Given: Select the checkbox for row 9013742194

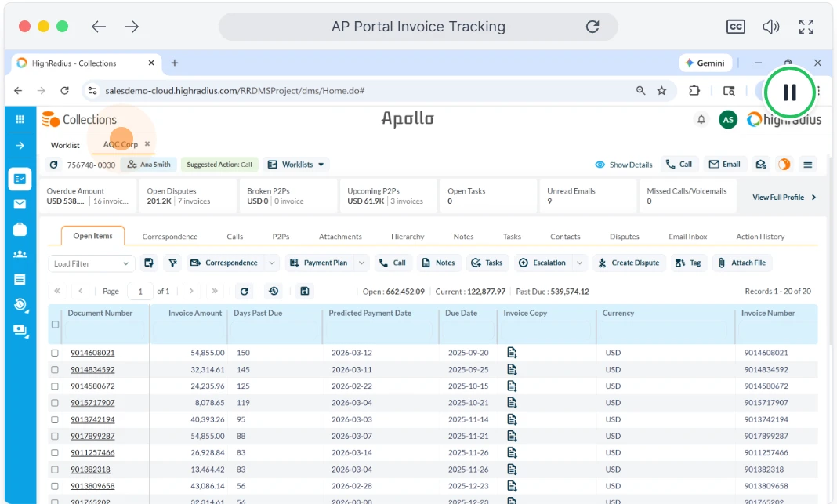Looking at the screenshot, I should [54, 419].
